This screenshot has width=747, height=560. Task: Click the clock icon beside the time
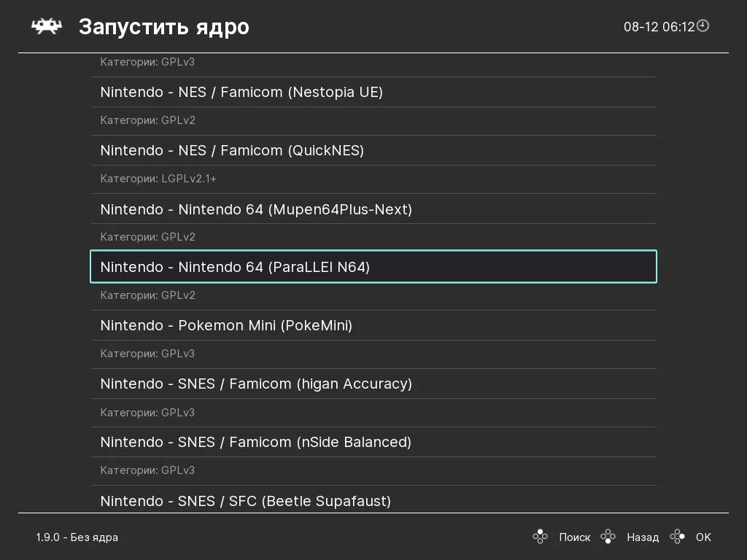coord(703,26)
